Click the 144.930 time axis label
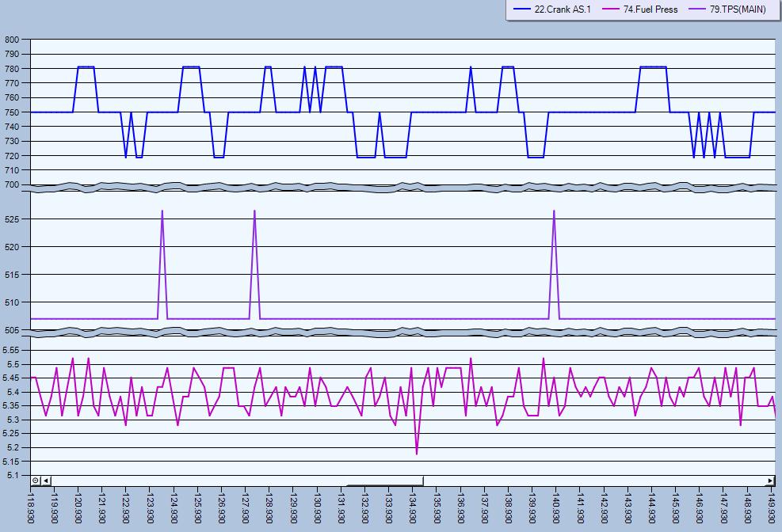The image size is (782, 532). 650,507
